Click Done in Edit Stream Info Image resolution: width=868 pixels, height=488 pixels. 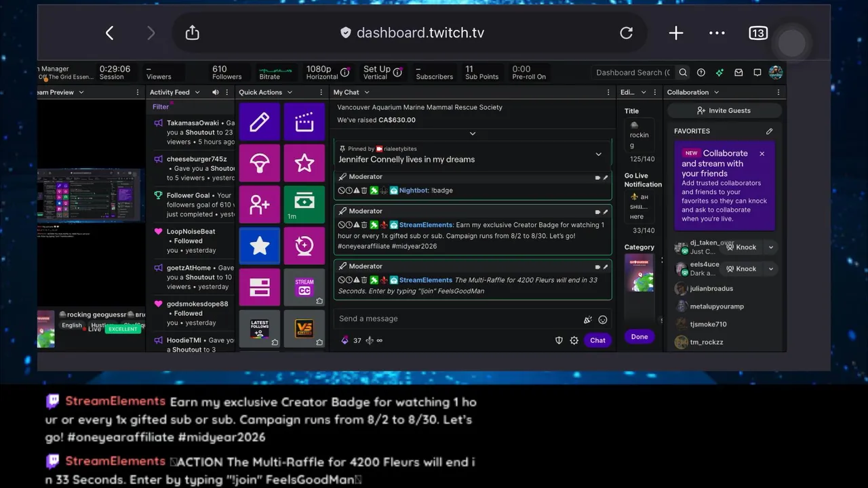(x=639, y=337)
